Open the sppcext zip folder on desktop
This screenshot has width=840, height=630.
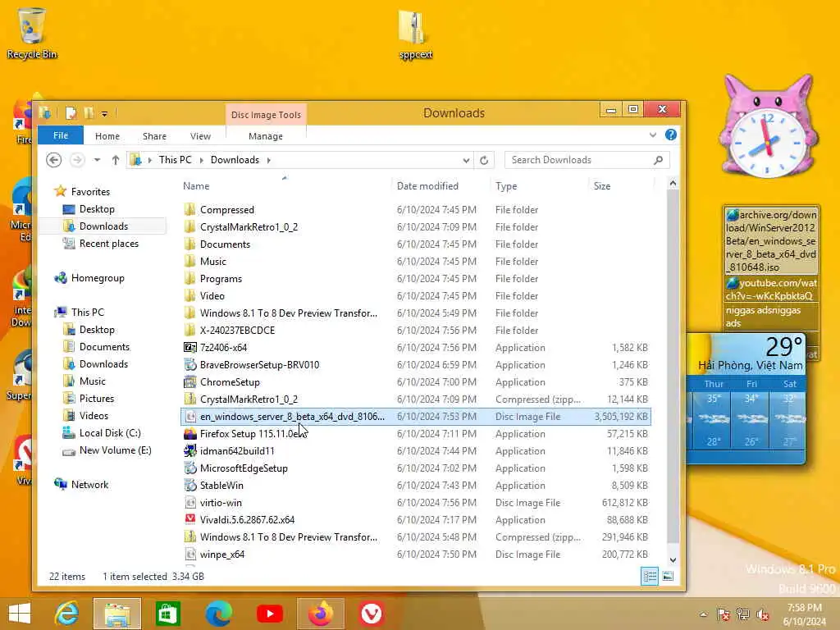pos(415,34)
